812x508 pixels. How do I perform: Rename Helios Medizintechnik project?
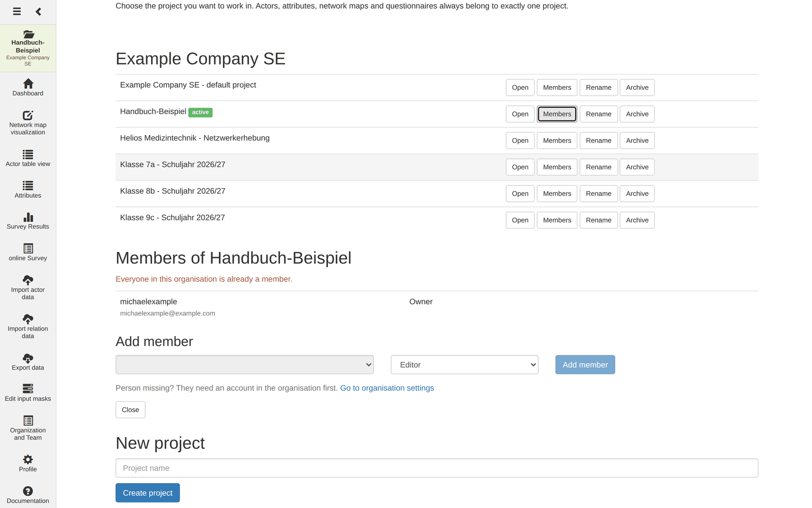coord(599,141)
